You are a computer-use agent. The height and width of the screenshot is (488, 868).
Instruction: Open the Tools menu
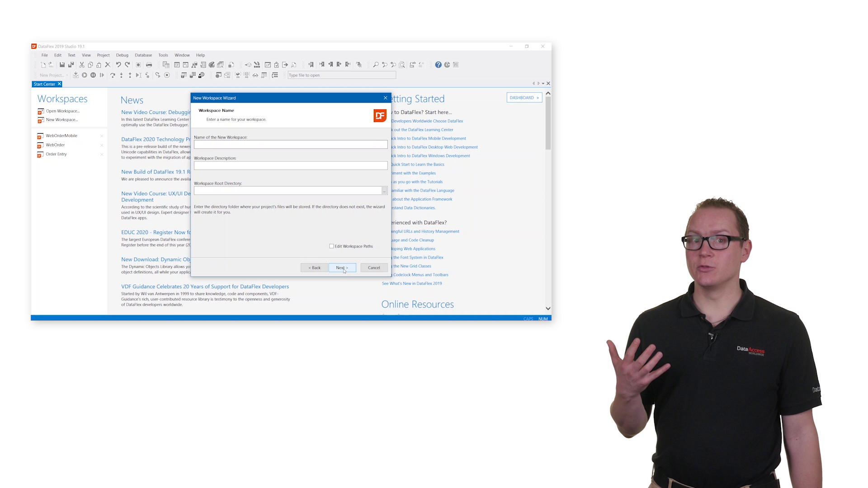163,55
